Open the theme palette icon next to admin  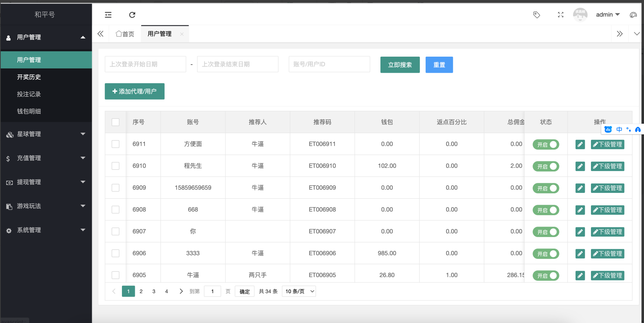coord(633,15)
